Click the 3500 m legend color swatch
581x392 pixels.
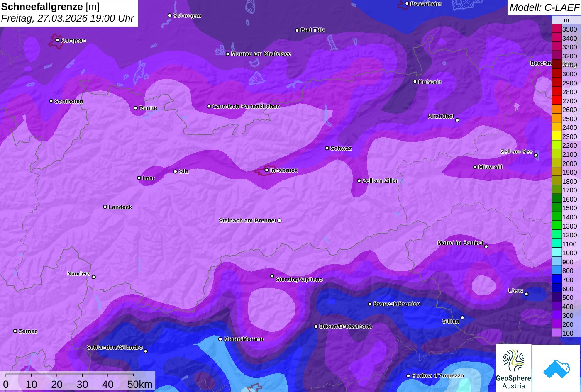(x=557, y=29)
